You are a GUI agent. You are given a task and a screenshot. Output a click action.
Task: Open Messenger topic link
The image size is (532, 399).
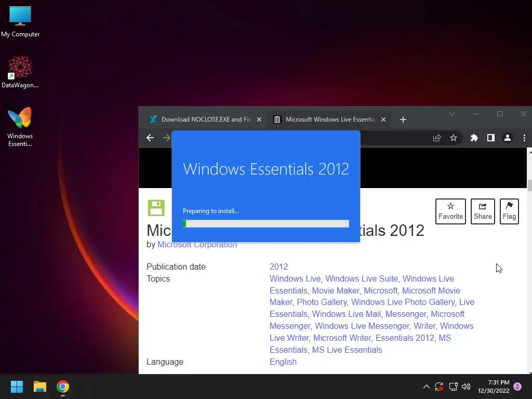(406, 314)
